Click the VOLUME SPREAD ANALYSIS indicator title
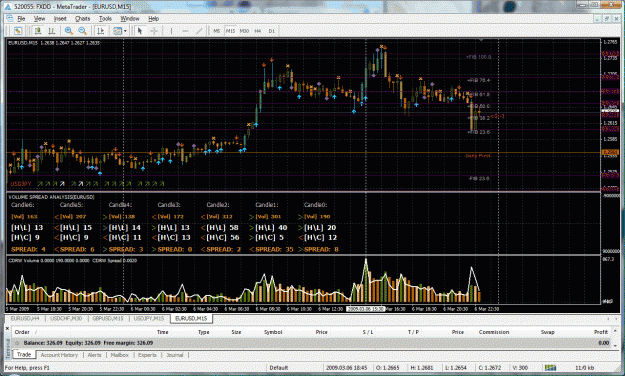This screenshot has height=376, width=625. (51, 197)
